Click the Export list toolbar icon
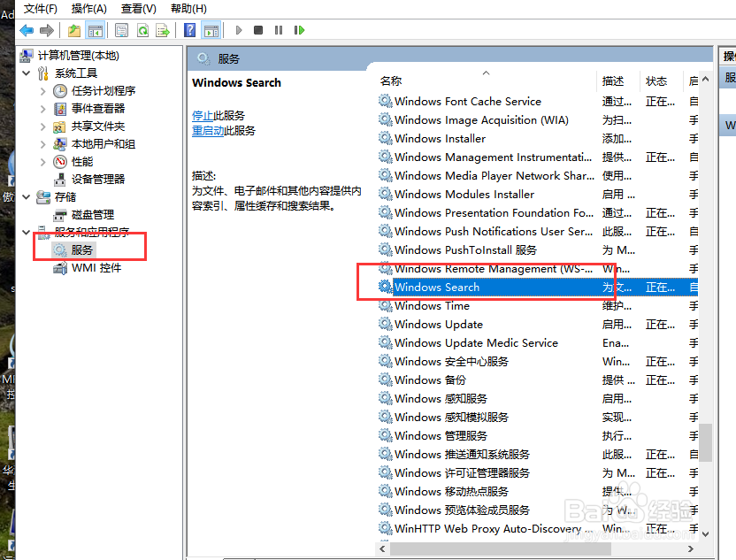This screenshot has height=560, width=736. pyautogui.click(x=163, y=30)
